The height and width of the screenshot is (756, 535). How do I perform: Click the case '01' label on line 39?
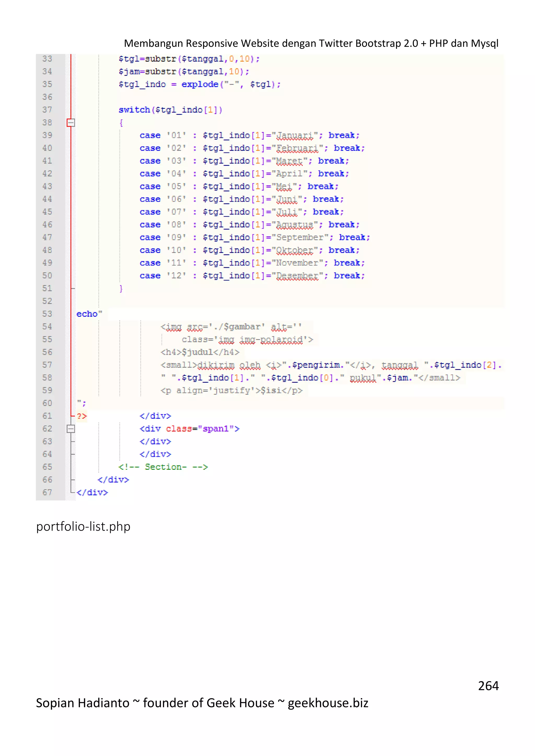pyautogui.click(x=163, y=135)
